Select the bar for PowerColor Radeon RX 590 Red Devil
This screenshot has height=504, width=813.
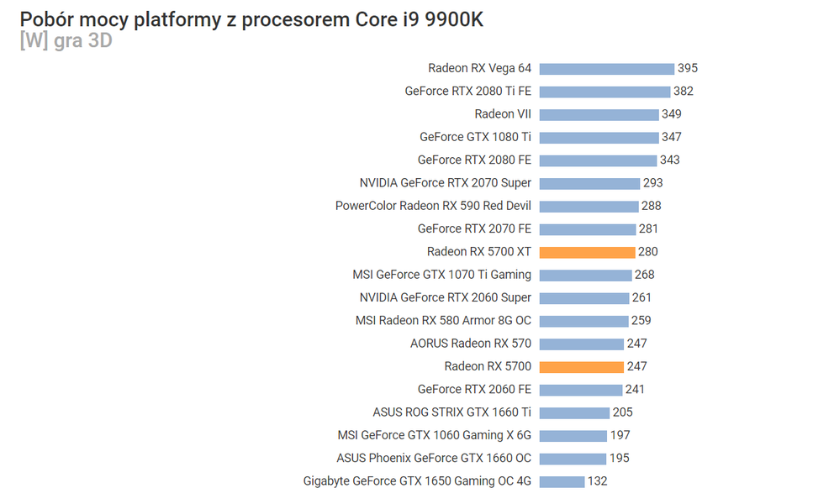pyautogui.click(x=589, y=207)
